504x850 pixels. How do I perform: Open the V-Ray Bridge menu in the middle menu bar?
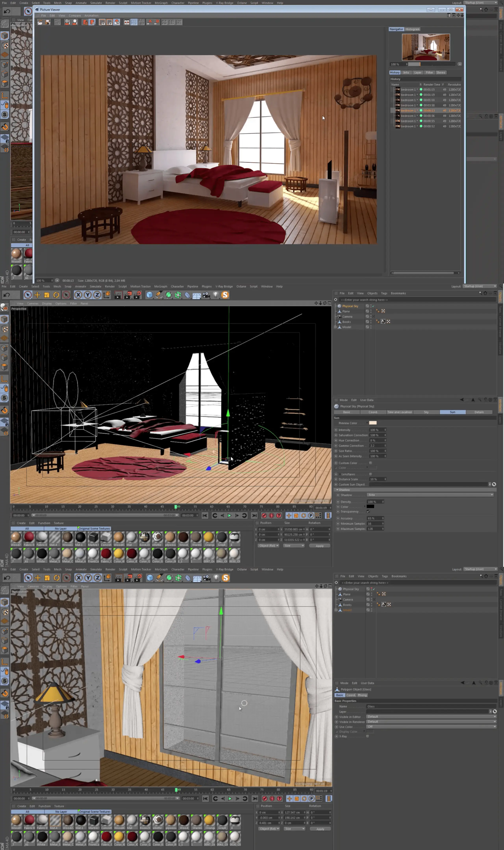[224, 286]
